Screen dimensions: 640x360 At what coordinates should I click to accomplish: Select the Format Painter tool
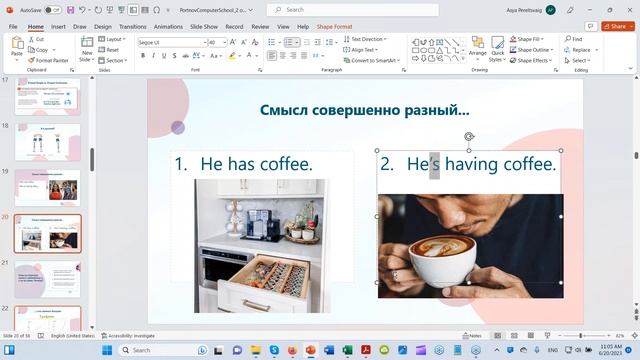point(48,60)
